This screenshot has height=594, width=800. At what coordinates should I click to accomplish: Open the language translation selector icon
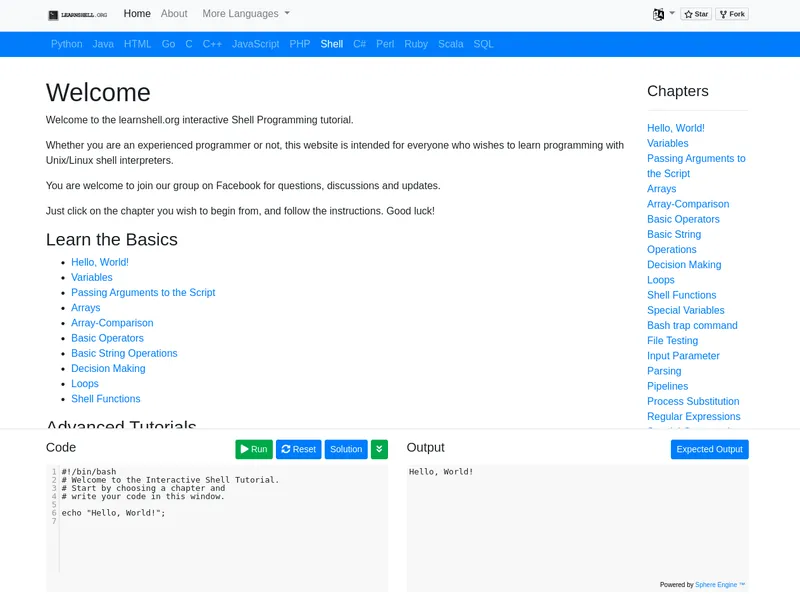pyautogui.click(x=659, y=15)
